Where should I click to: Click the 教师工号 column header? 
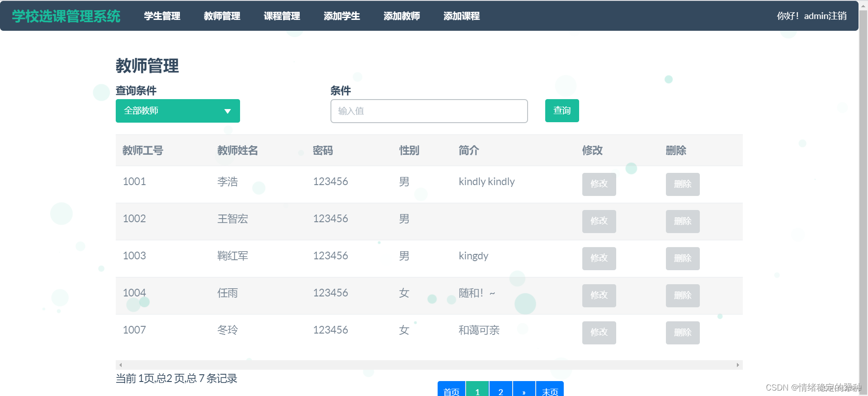coord(143,150)
